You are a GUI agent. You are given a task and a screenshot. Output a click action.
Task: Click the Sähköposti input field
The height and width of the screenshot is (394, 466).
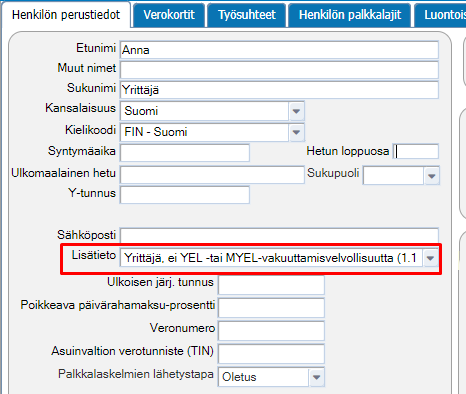point(279,235)
